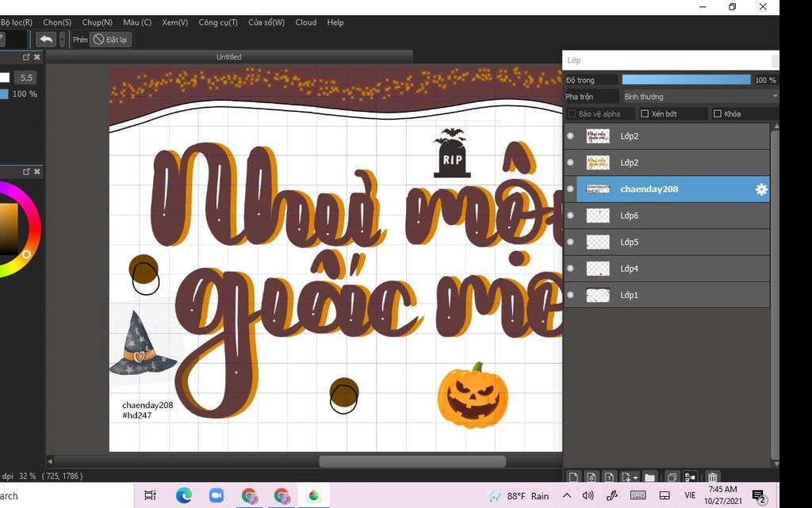
Task: Open Bộ lọc(R) menu
Action: pyautogui.click(x=16, y=22)
